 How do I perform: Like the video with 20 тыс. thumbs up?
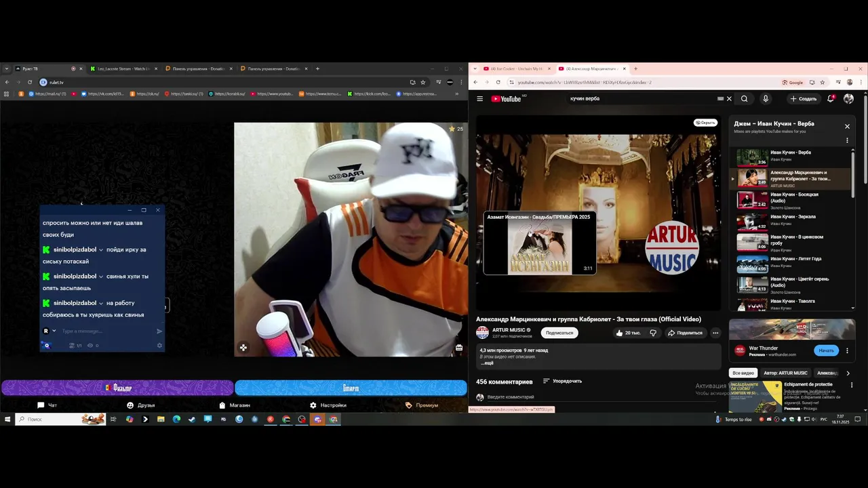629,333
